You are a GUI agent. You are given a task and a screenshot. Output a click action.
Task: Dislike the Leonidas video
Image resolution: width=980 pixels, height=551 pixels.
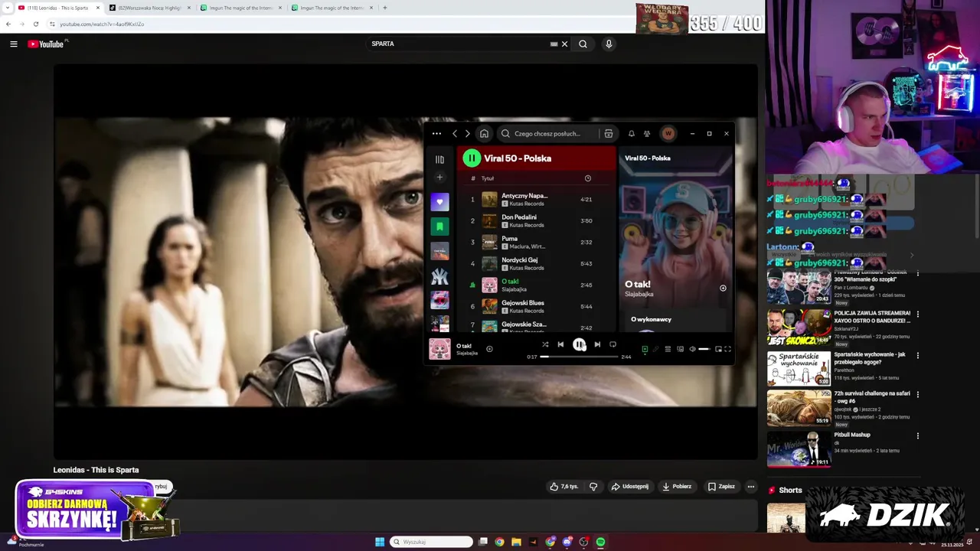[593, 487]
